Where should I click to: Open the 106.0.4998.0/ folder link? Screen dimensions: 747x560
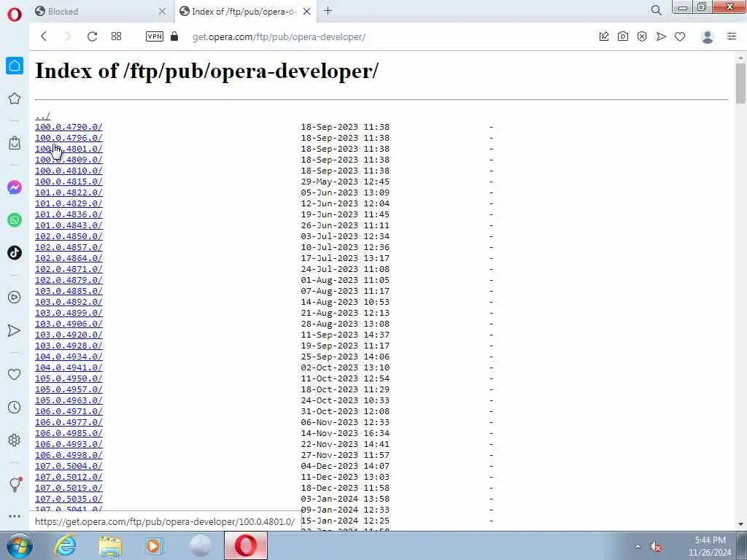pyautogui.click(x=69, y=455)
